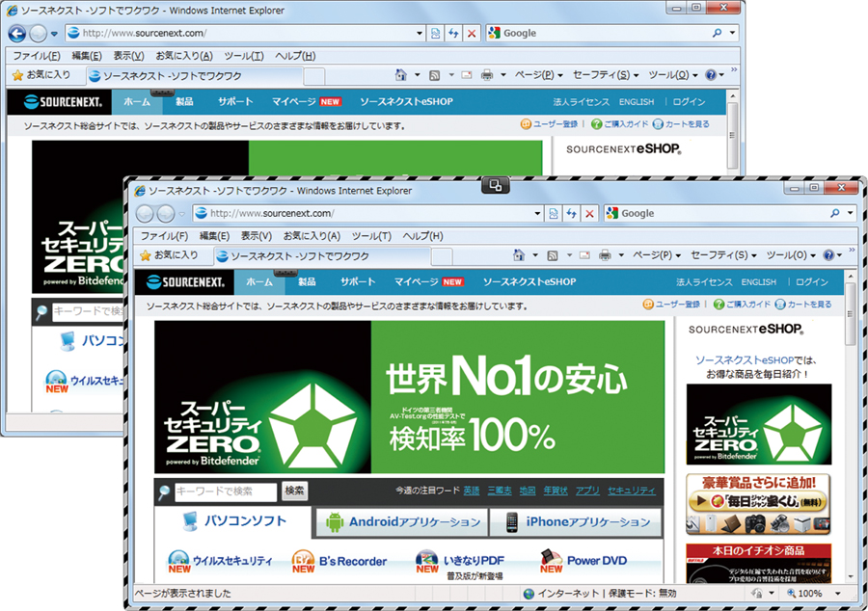Click the Back arrow in the rear browser window
This screenshot has width=868, height=611.
17,33
